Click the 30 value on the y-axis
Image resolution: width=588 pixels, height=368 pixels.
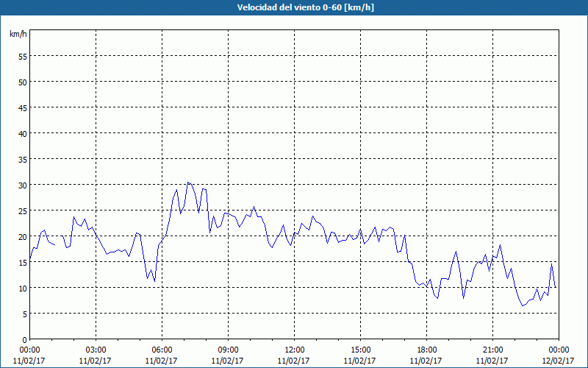[23, 185]
